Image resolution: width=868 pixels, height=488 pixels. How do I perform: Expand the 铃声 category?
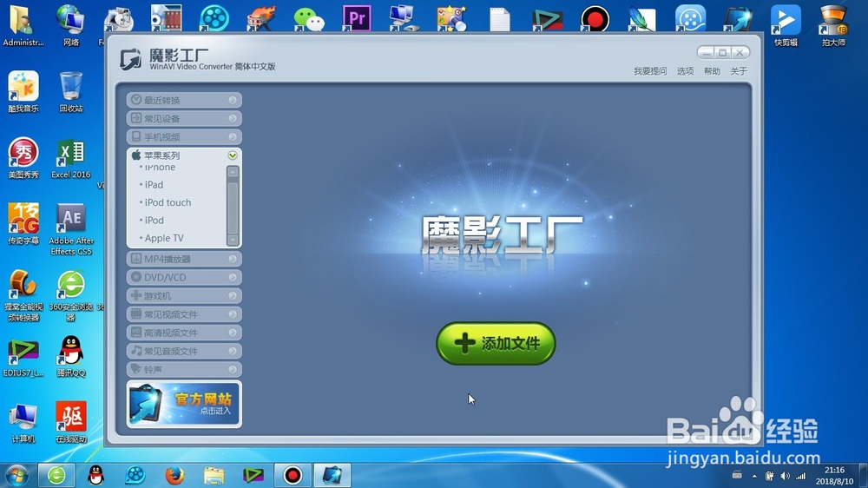(184, 369)
